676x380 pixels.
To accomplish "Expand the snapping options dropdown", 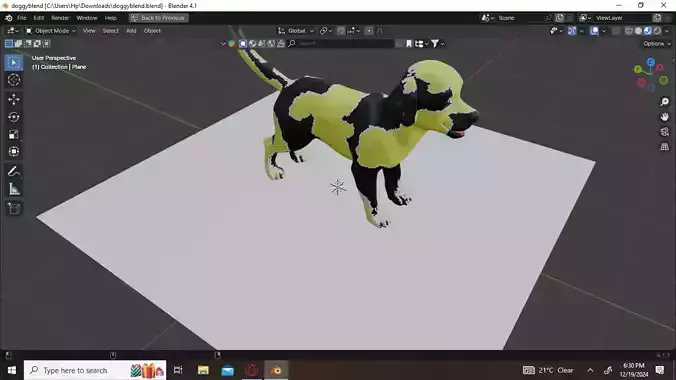I will coord(354,31).
